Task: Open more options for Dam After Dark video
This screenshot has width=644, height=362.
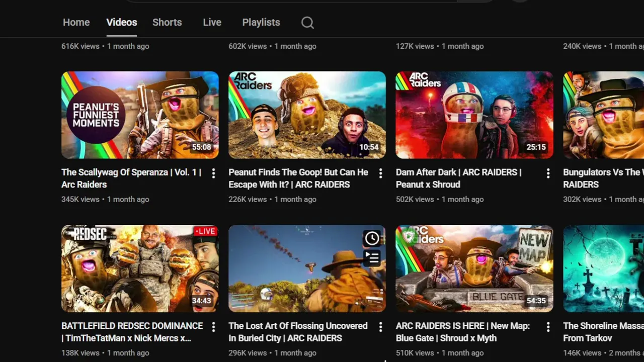Action: (548, 173)
